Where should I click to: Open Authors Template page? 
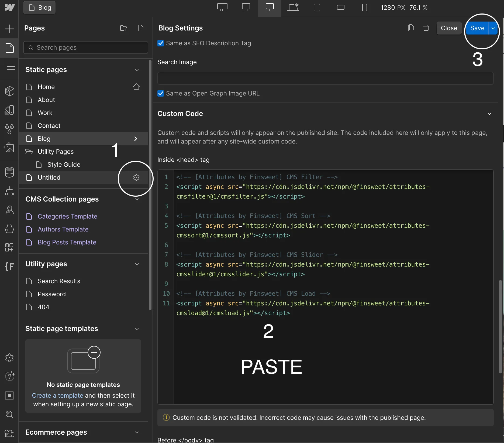(x=83, y=229)
